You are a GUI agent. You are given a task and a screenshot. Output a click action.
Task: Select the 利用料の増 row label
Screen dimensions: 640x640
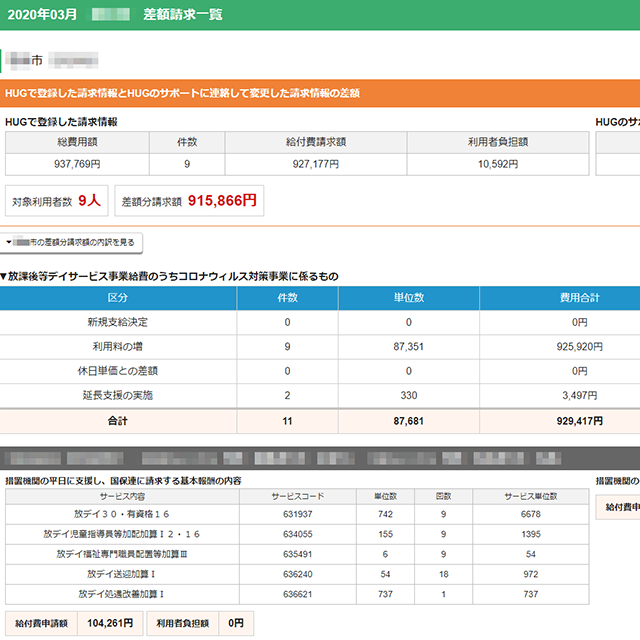tap(118, 346)
